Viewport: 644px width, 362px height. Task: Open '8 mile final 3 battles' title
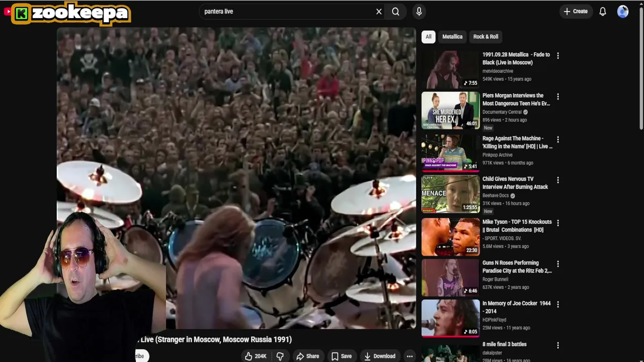pyautogui.click(x=504, y=344)
